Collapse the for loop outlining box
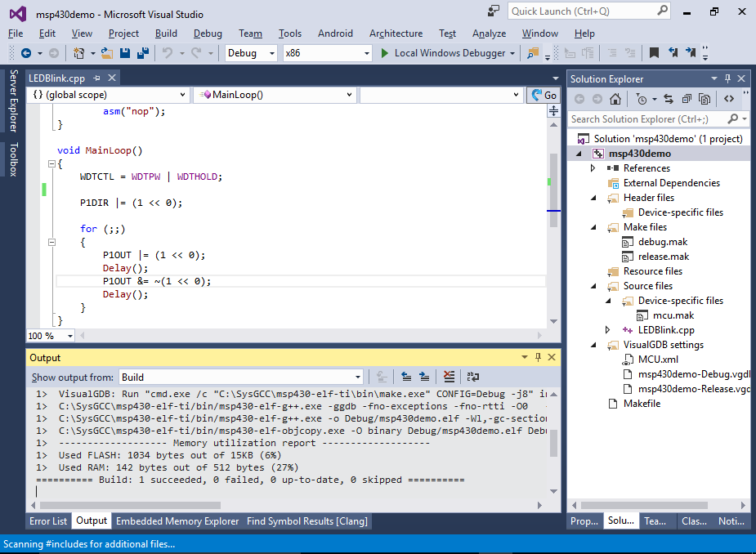Screen dimensions: 756x554 click(x=51, y=243)
